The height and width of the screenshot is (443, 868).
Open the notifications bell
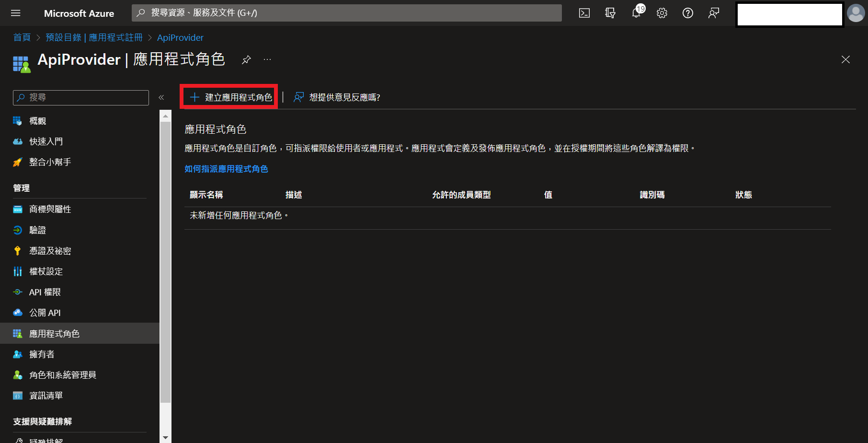[x=636, y=13]
